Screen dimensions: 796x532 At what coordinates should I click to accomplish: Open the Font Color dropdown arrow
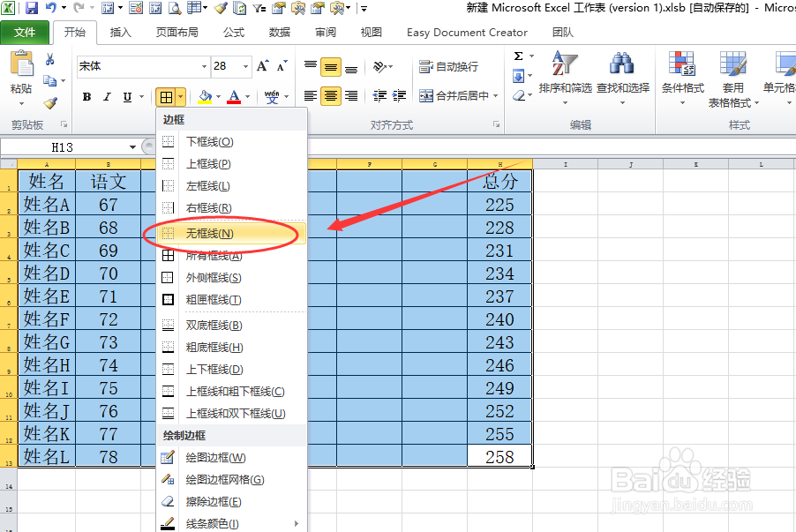click(248, 96)
